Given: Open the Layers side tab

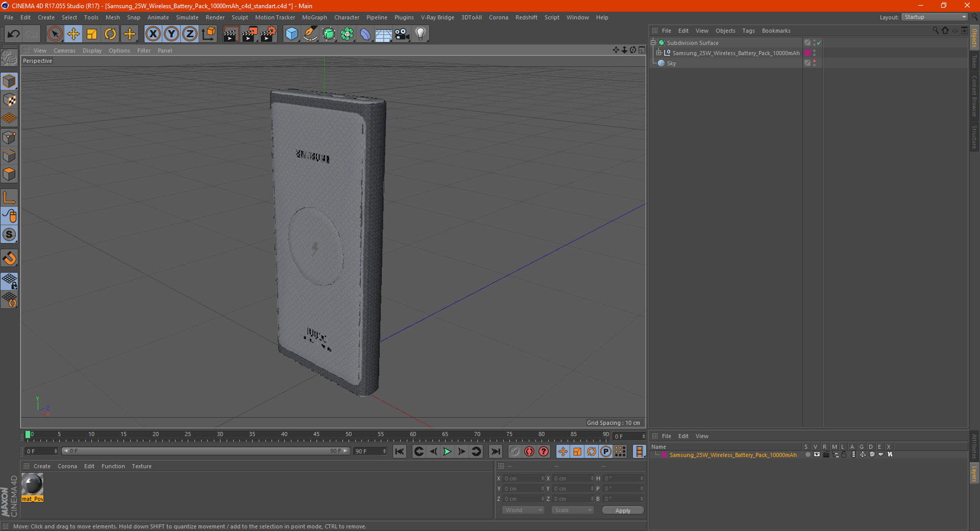Looking at the screenshot, I should tap(974, 473).
